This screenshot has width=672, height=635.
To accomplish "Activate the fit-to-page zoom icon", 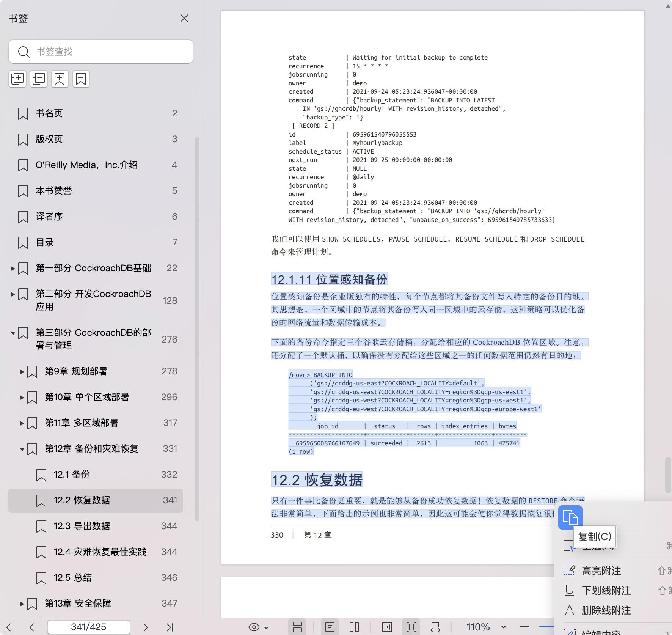I will tap(411, 627).
